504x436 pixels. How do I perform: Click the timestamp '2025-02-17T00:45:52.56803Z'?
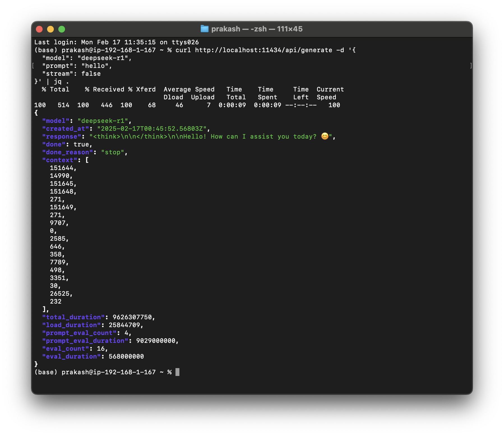[152, 129]
